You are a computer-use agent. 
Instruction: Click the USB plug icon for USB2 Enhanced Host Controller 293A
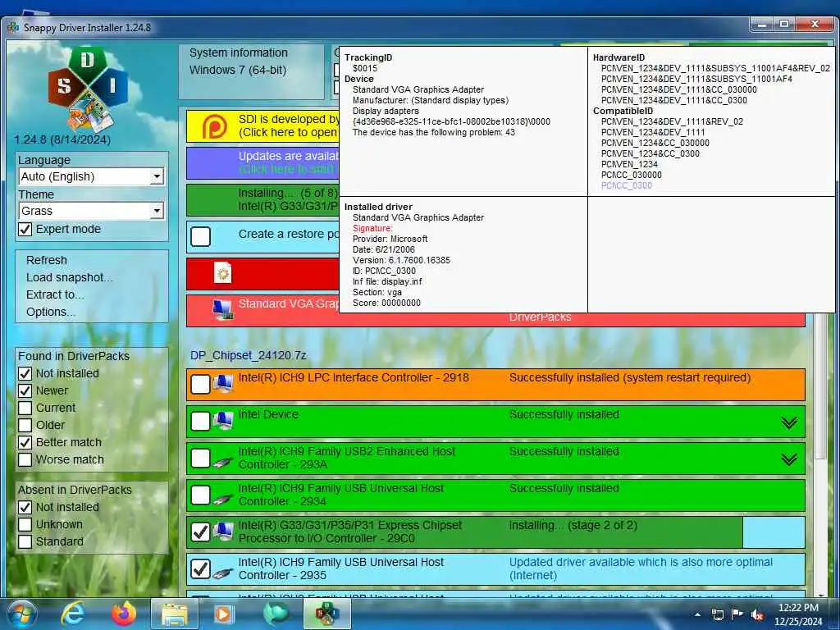pos(222,461)
